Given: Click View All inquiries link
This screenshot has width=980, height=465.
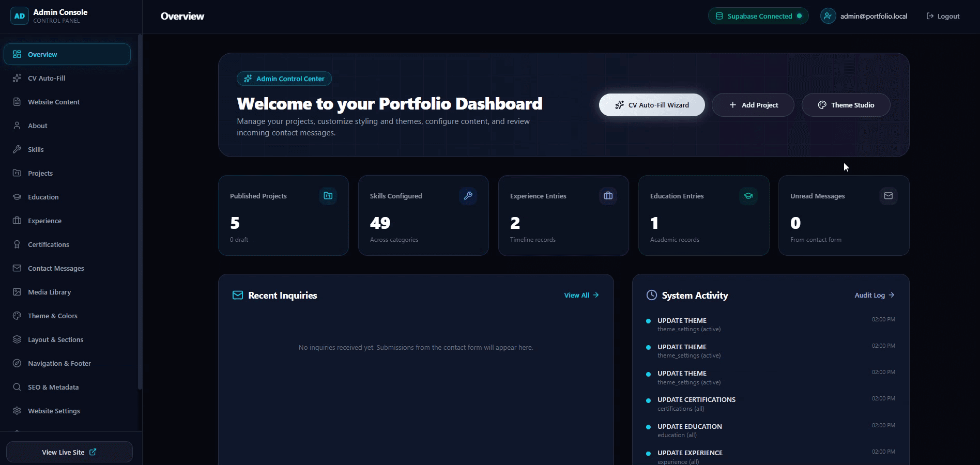Looking at the screenshot, I should (581, 295).
